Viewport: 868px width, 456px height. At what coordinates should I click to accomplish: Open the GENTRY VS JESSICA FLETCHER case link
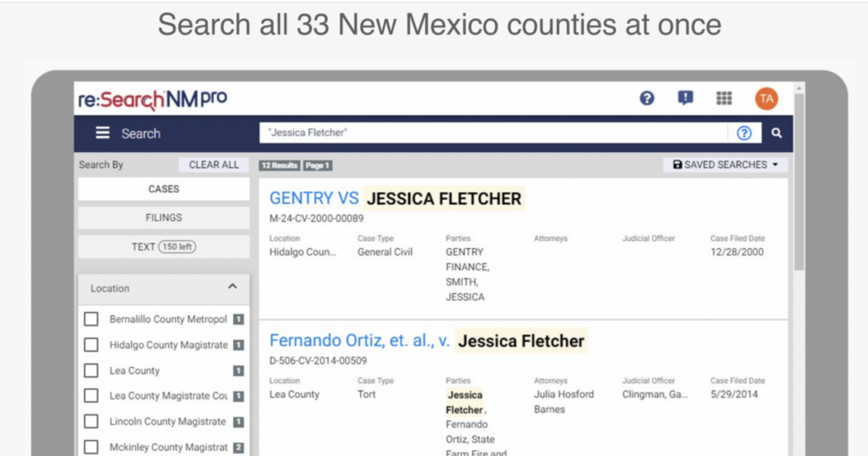396,198
